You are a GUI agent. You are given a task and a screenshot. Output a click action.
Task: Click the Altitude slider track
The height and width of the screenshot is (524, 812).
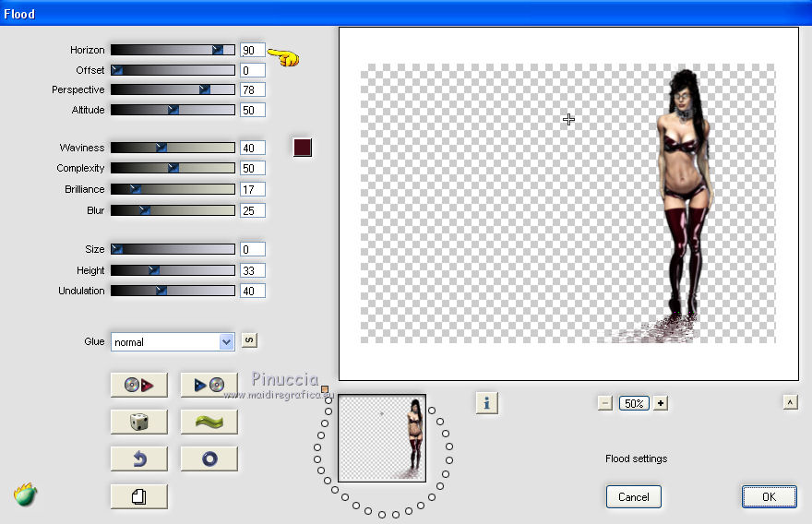coord(173,110)
